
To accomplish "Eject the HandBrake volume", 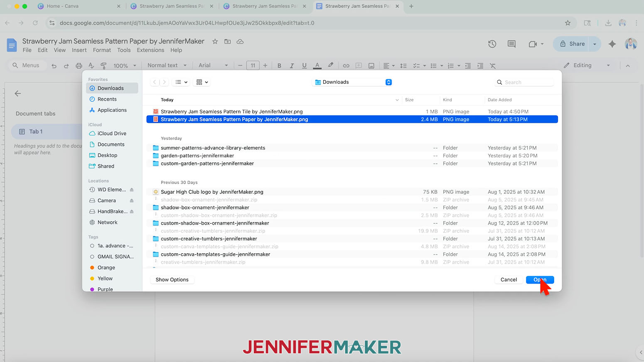I will 132,211.
